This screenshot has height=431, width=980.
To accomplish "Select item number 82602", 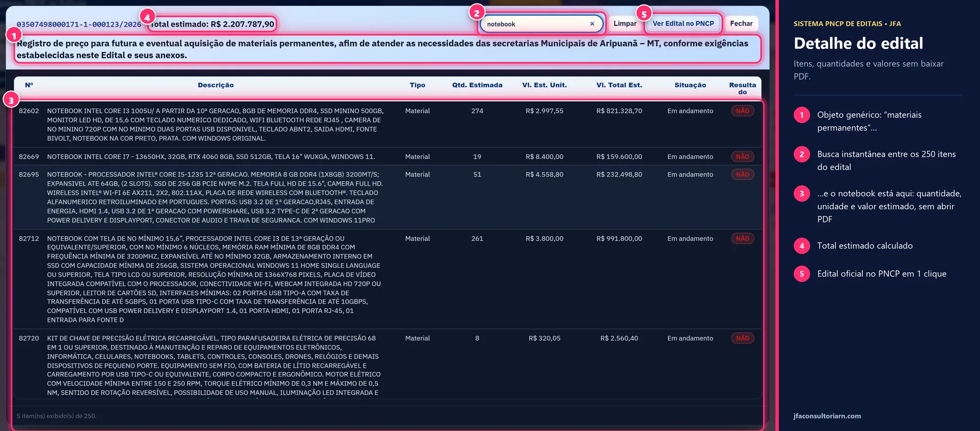I will [x=29, y=111].
